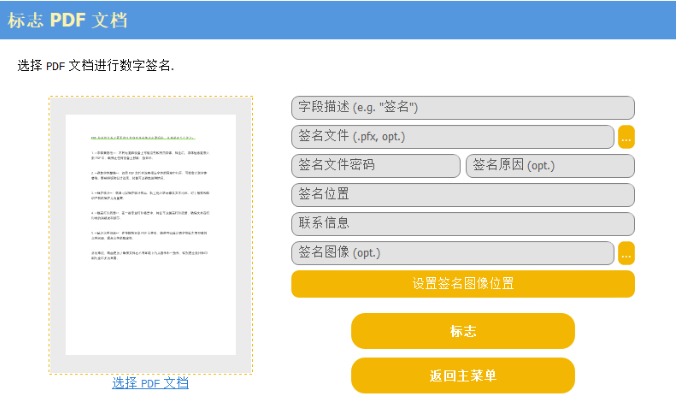Click the 联系信息 input field
The image size is (677, 401).
pyautogui.click(x=462, y=224)
